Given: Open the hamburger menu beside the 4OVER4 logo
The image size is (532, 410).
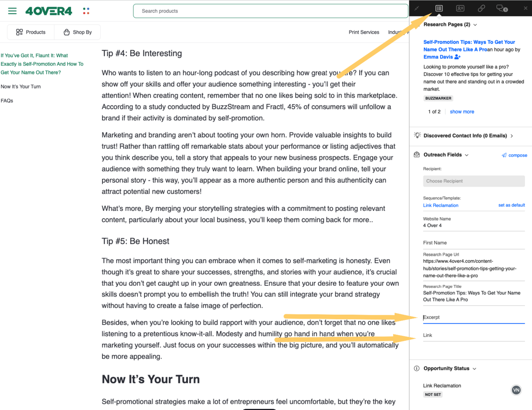Looking at the screenshot, I should [x=12, y=11].
